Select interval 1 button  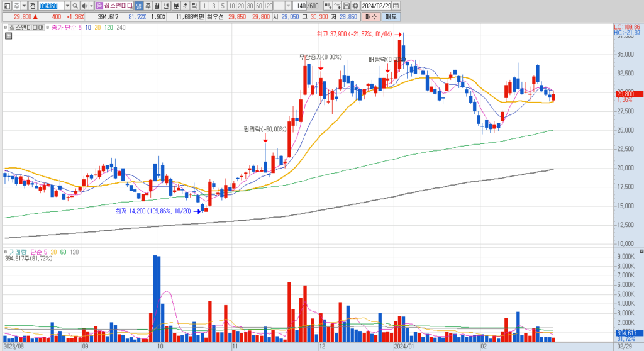(204, 6)
